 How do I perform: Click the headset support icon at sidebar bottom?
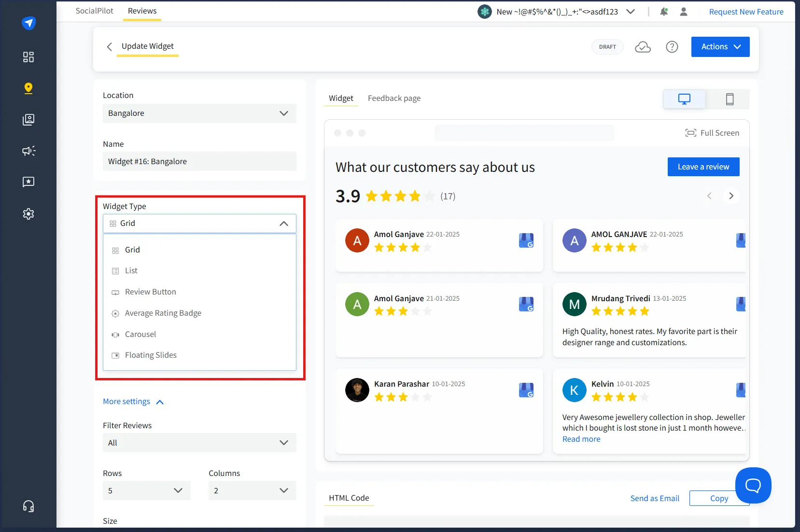click(x=28, y=506)
